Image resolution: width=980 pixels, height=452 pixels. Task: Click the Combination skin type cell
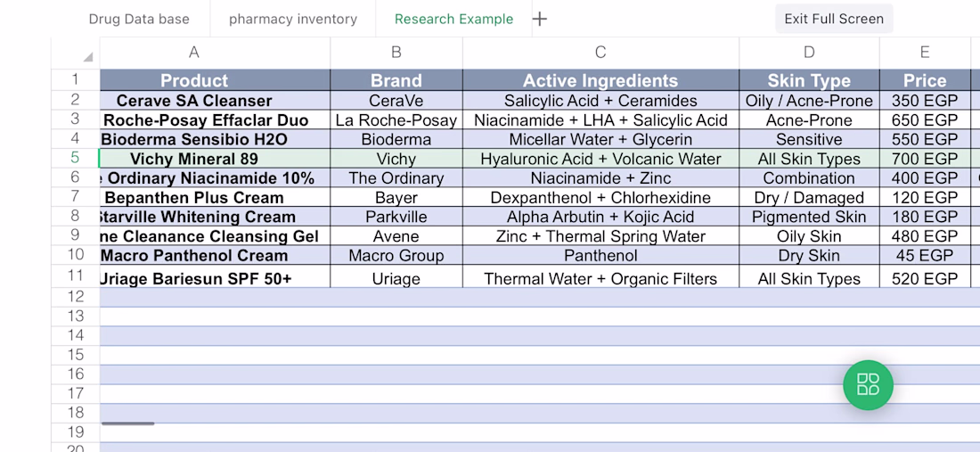click(809, 178)
